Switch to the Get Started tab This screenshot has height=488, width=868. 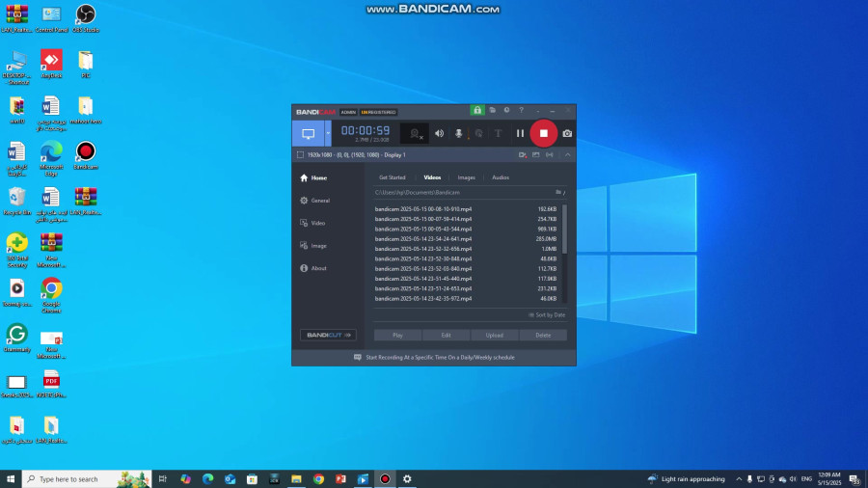point(392,177)
